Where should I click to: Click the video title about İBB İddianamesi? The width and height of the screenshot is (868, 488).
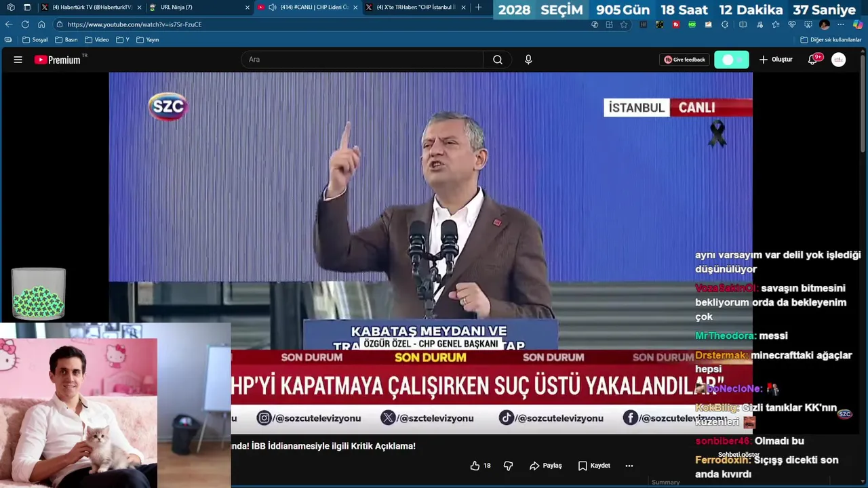[x=323, y=446]
